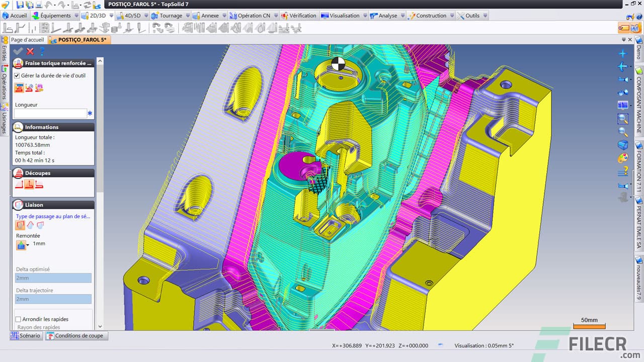Toggle the viewport layout grid icon

coord(623,105)
